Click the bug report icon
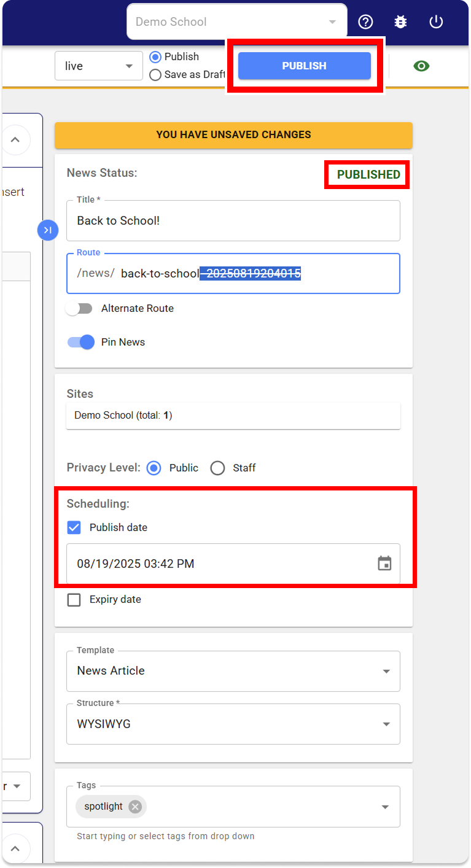Image resolution: width=471 pixels, height=868 pixels. 400,22
